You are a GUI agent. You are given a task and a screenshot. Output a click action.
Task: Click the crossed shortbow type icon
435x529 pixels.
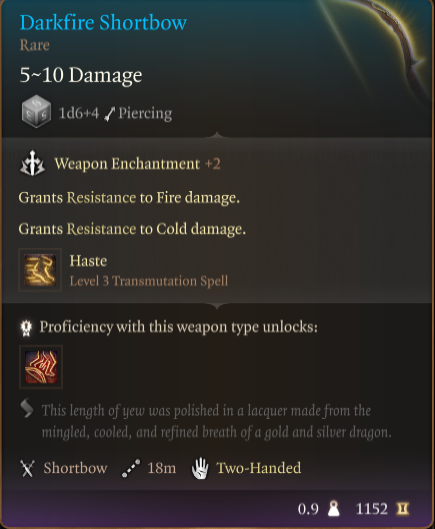tap(27, 468)
